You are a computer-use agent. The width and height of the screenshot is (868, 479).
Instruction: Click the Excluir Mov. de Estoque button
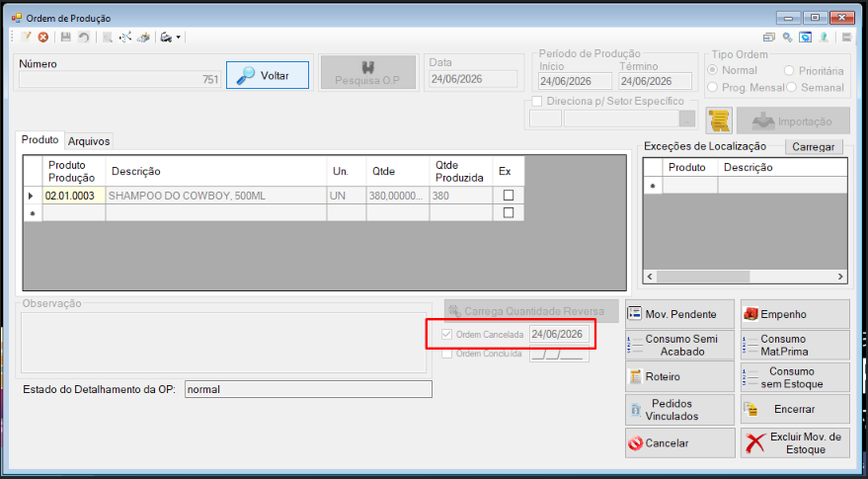[795, 443]
